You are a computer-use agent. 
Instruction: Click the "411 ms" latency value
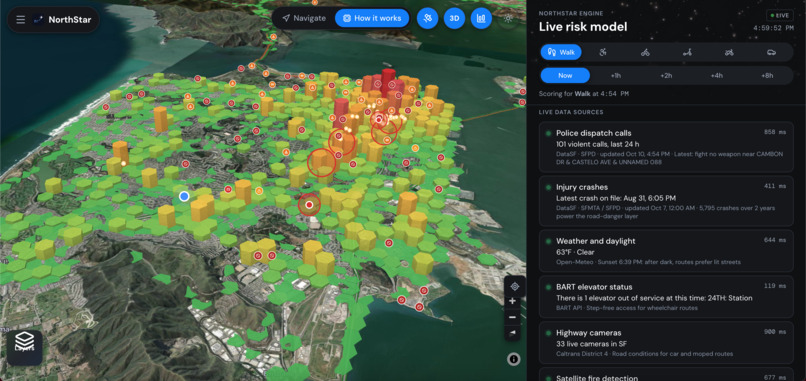[775, 186]
